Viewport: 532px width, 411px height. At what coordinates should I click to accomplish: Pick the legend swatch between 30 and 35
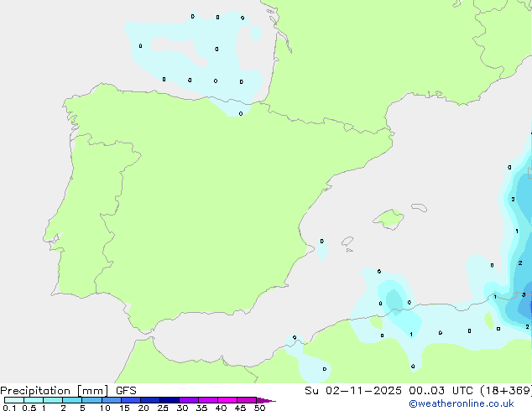click(x=189, y=400)
